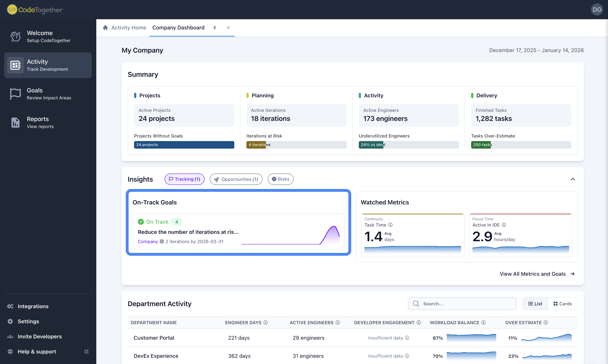Click the Risks insights filter chip
This screenshot has height=364, width=608.
click(x=280, y=179)
